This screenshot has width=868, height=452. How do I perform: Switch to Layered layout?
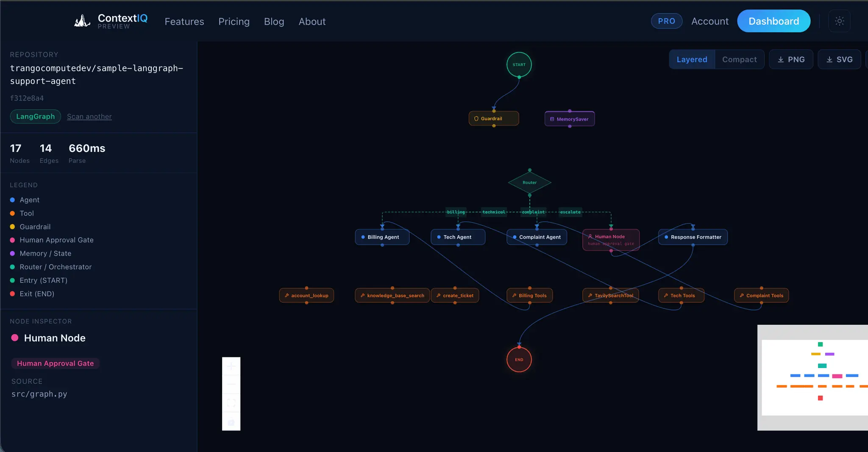pos(692,59)
